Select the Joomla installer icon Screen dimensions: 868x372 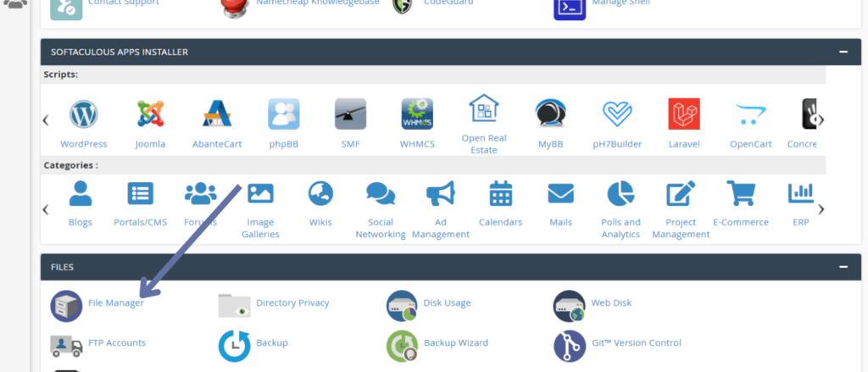pos(151,114)
